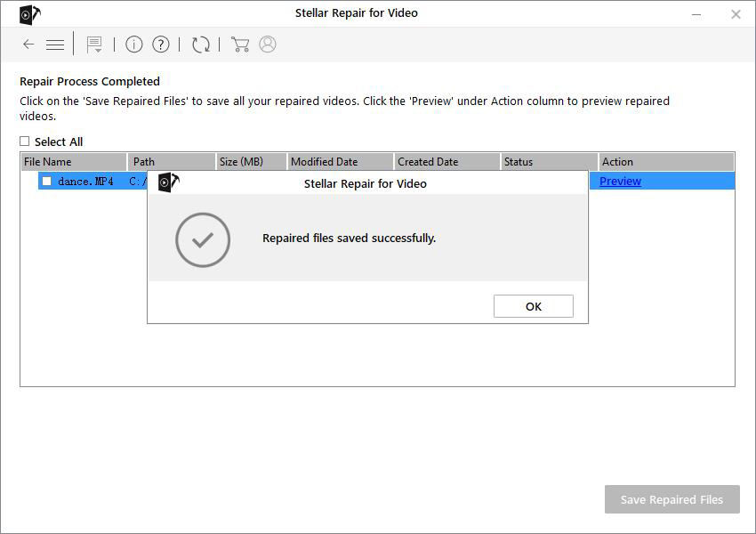Sort by Modified Date column header
Image resolution: width=756 pixels, height=534 pixels.
coord(341,162)
